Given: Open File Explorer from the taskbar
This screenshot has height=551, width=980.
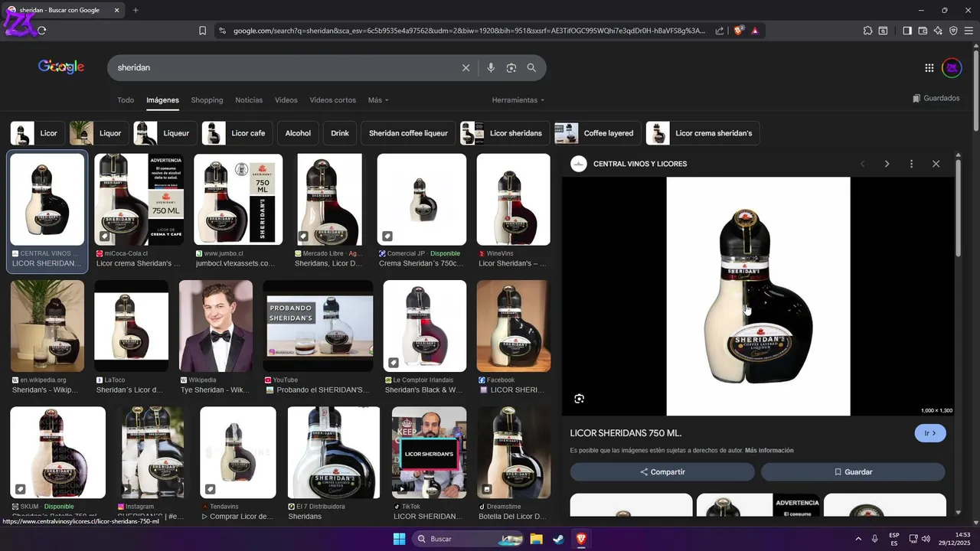Looking at the screenshot, I should pyautogui.click(x=536, y=539).
